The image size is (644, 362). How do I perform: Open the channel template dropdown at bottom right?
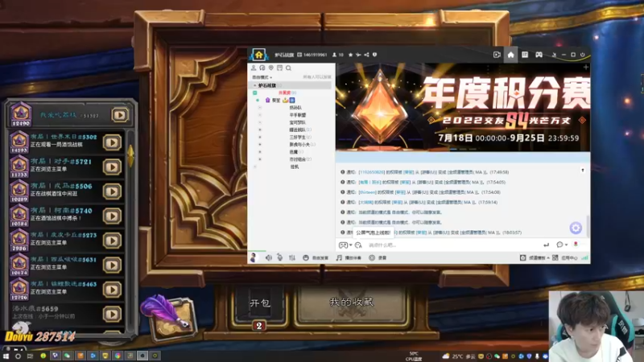click(x=535, y=257)
